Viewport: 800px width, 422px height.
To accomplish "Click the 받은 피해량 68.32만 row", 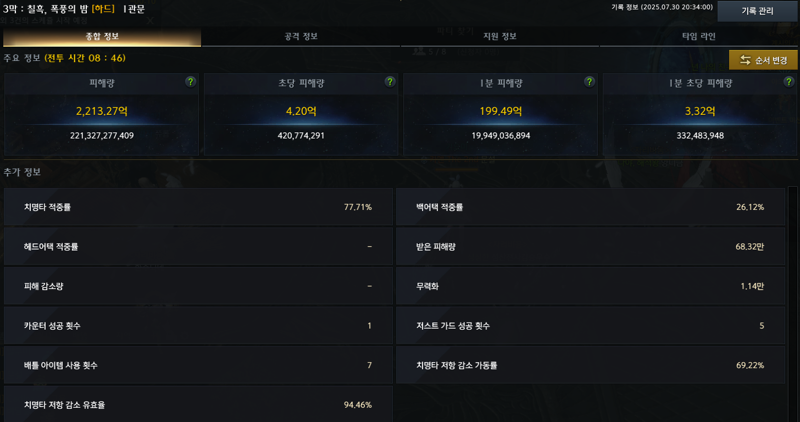I will click(x=590, y=246).
